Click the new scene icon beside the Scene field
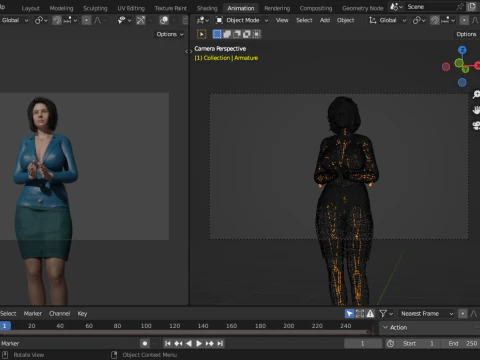This screenshot has height=360, width=480. [472, 7]
